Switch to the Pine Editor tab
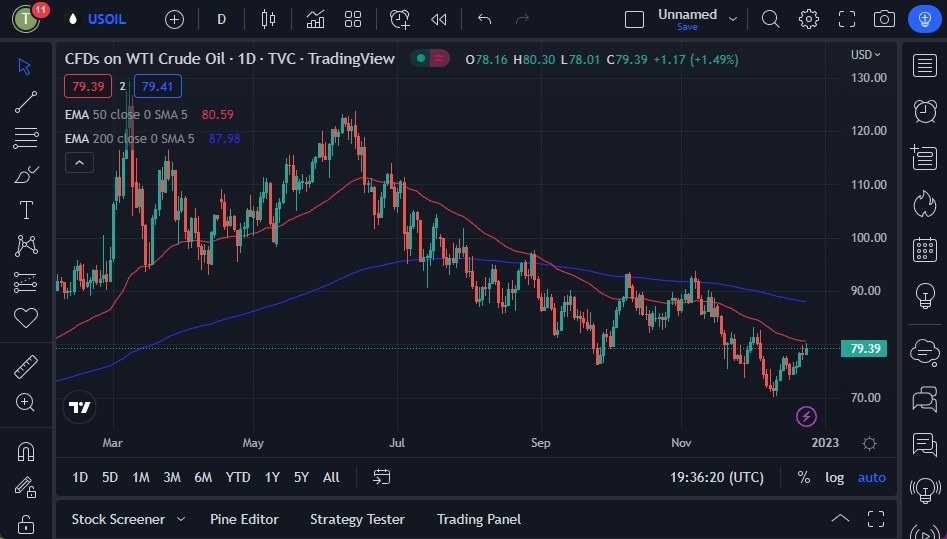 (x=244, y=519)
